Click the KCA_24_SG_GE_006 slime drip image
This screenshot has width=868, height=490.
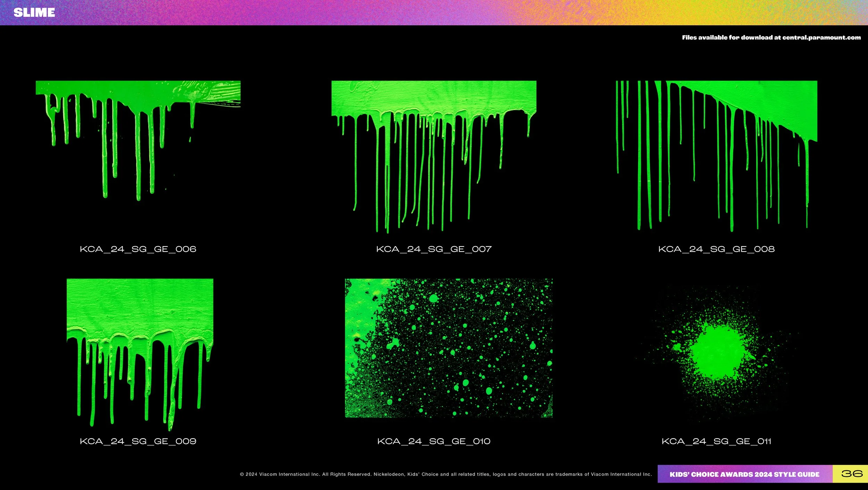pyautogui.click(x=138, y=141)
